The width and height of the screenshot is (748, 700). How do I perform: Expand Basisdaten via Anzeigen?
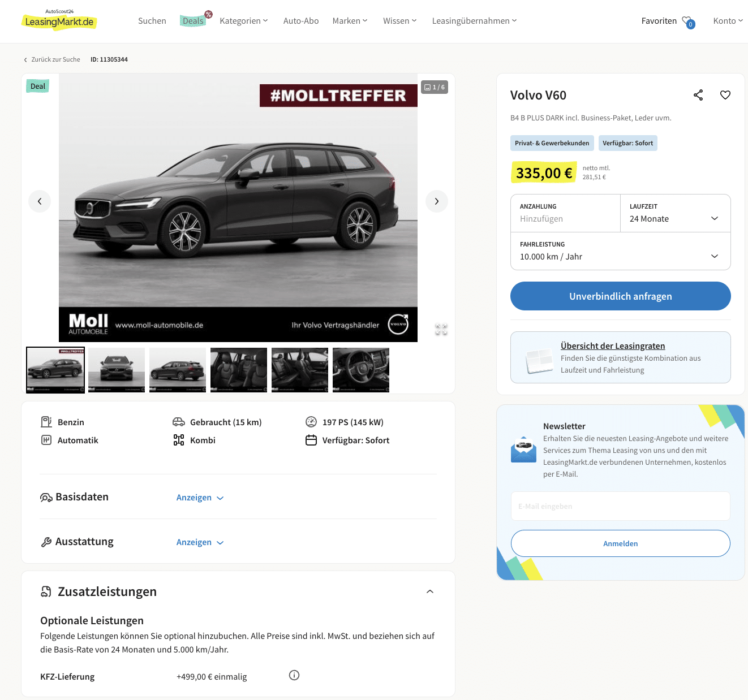tap(200, 498)
